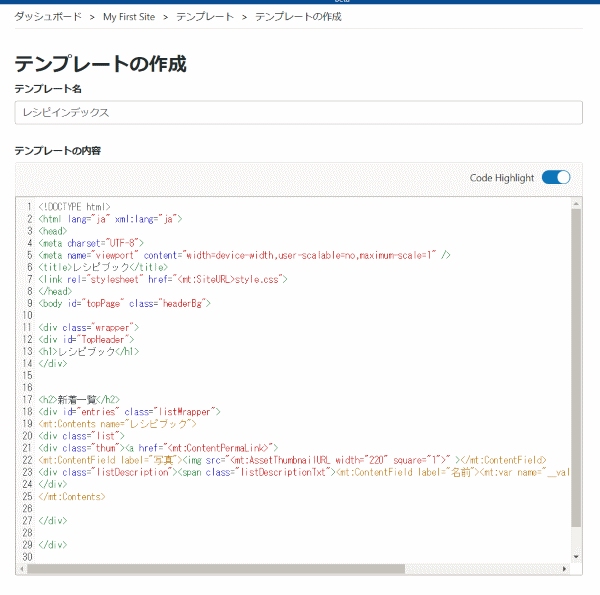This screenshot has width=600, height=595.
Task: Click the div class="wrapper" line
Action: click(89, 328)
